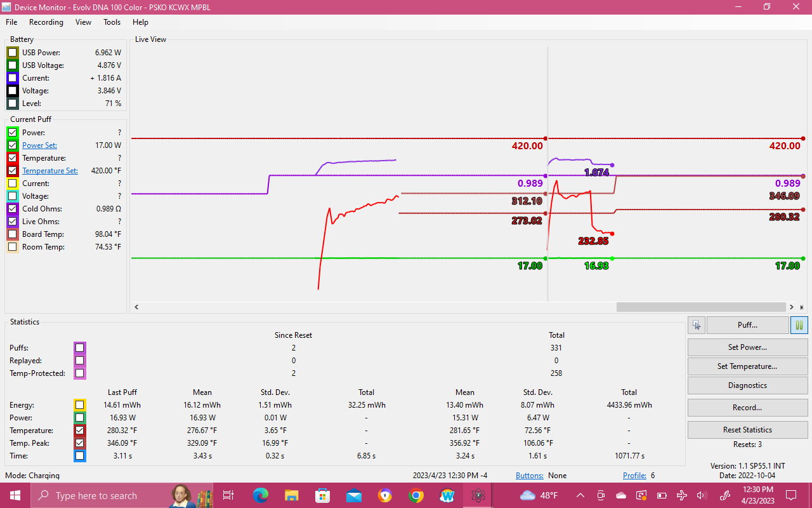Viewport: 812px width, 508px height.
Task: Launch Google Chrome from the taskbar
Action: [x=416, y=495]
